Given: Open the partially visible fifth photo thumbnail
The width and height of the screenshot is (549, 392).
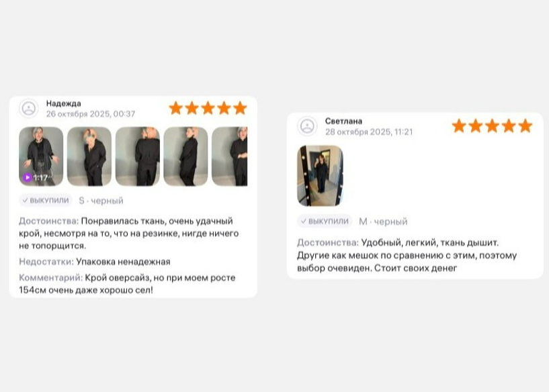Looking at the screenshot, I should (230, 156).
